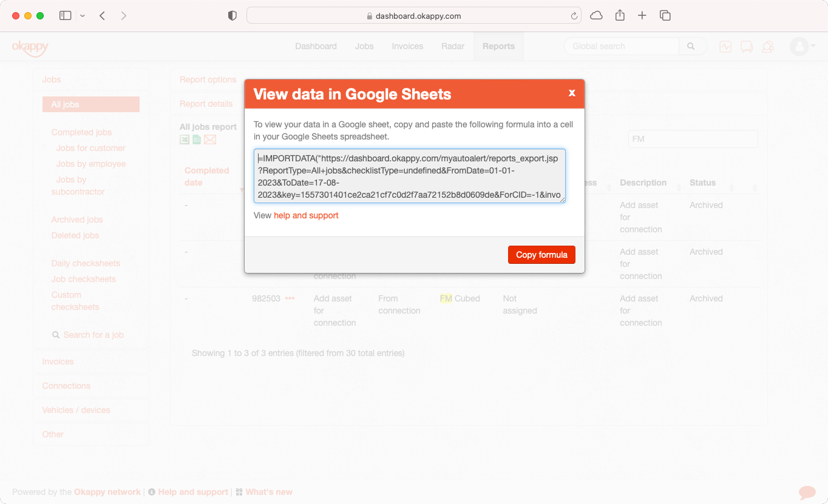Click the Google Sheets export icon
The height and width of the screenshot is (504, 828).
(197, 139)
